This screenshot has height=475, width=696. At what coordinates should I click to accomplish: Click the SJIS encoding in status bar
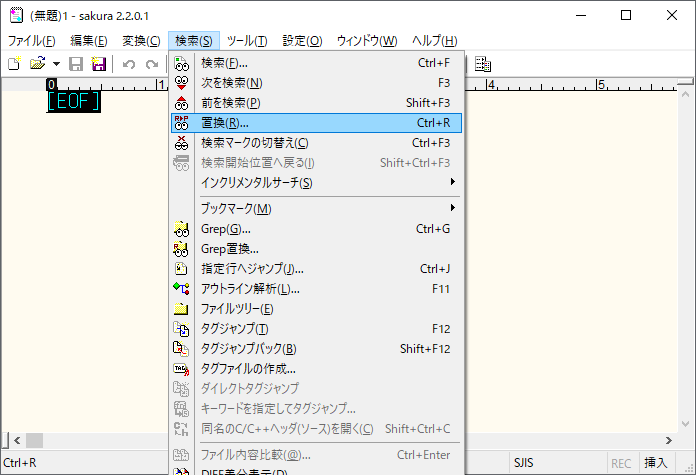pyautogui.click(x=524, y=463)
